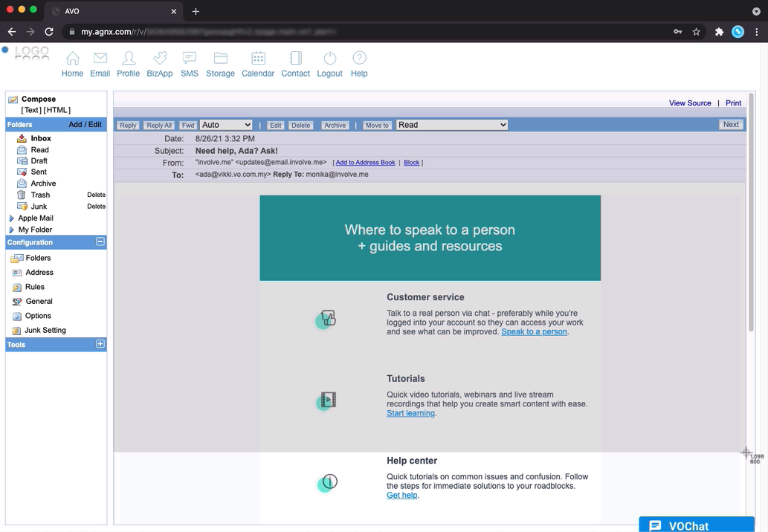Image resolution: width=768 pixels, height=532 pixels.
Task: Collapse the Configuration section
Action: (100, 242)
